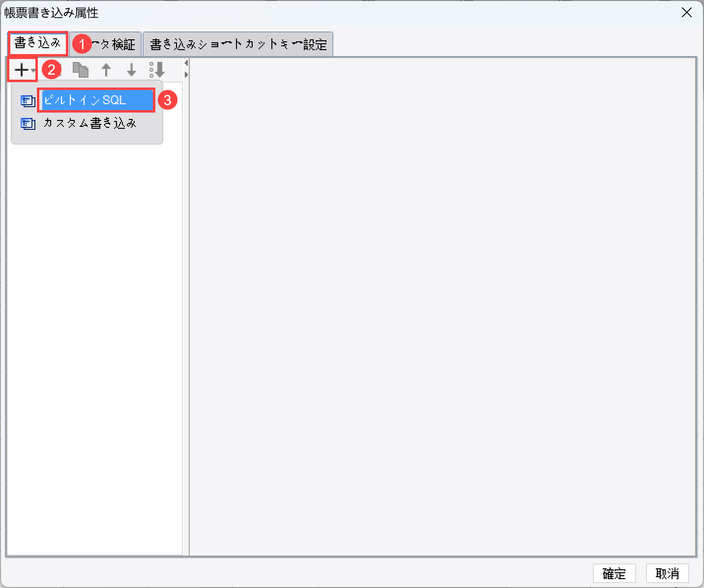The image size is (704, 588).
Task: Click the copy/duplicate pages toolbar icon
Action: pos(81,70)
